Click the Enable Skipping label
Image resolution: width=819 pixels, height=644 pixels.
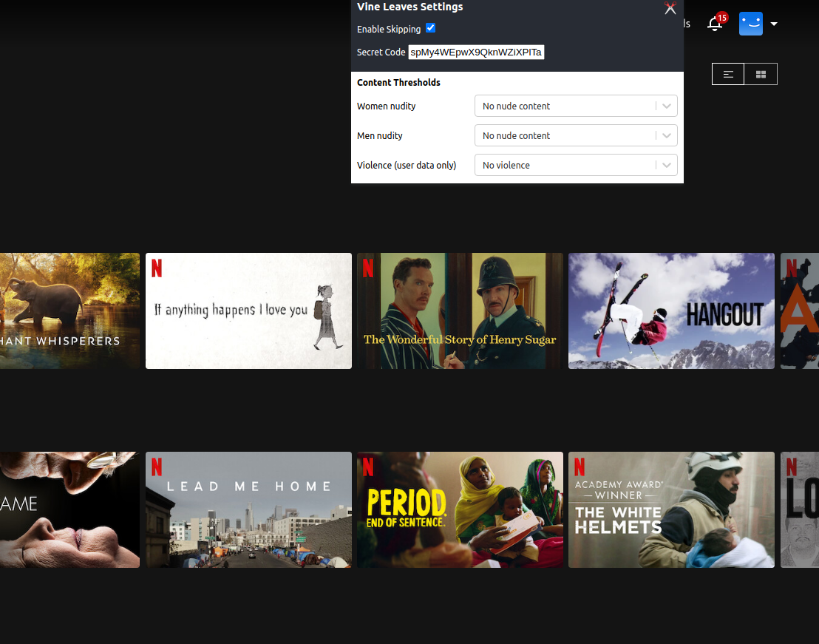coord(389,30)
